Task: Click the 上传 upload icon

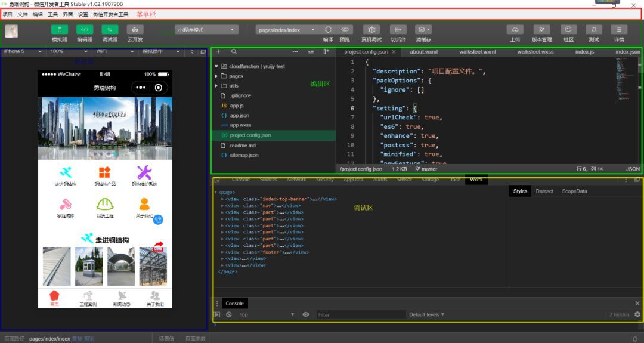Action: click(515, 30)
